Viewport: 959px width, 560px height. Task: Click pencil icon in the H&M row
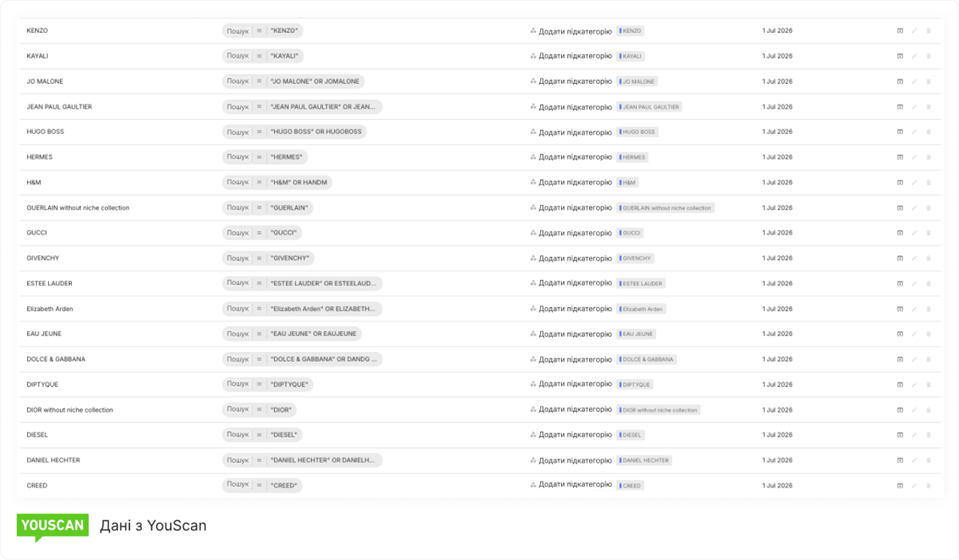pyautogui.click(x=914, y=183)
